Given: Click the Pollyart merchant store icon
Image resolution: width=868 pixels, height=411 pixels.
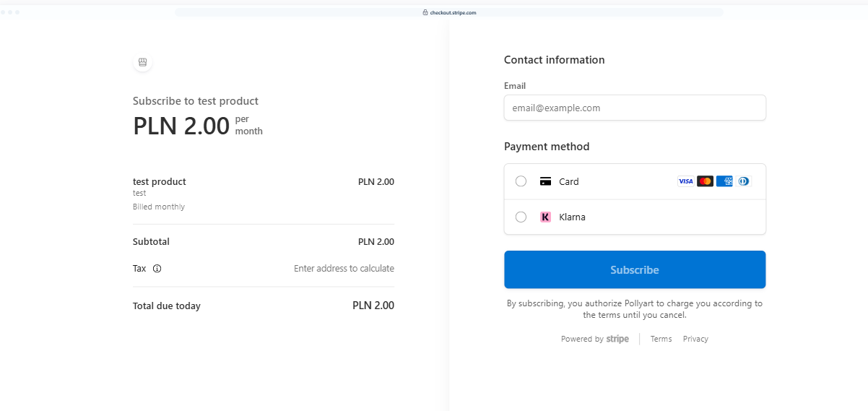Looking at the screenshot, I should pos(142,62).
